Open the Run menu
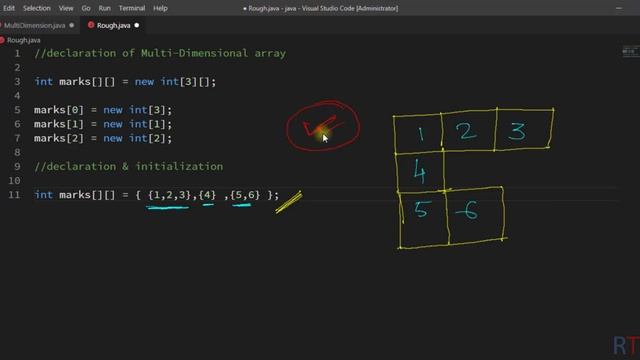 click(104, 8)
